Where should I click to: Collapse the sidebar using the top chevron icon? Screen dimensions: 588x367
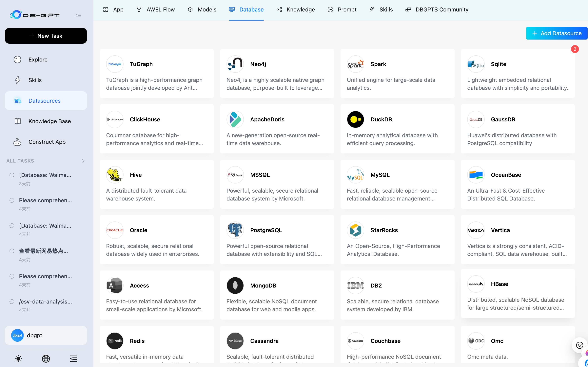[78, 15]
